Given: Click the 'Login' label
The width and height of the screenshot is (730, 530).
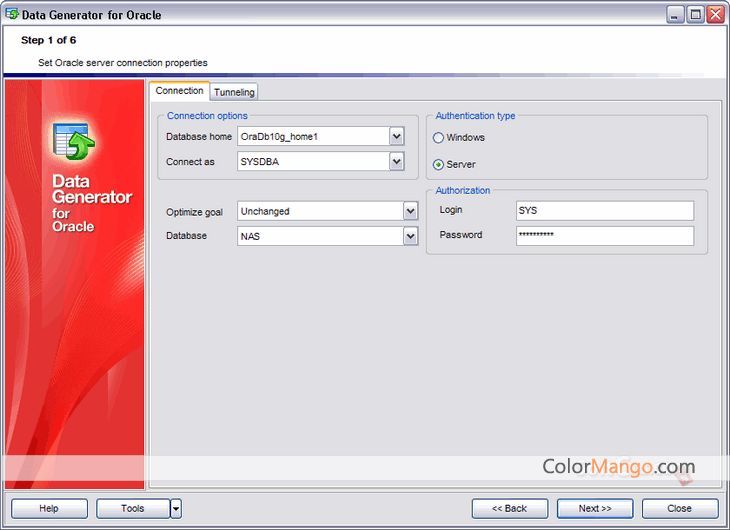Looking at the screenshot, I should point(451,210).
